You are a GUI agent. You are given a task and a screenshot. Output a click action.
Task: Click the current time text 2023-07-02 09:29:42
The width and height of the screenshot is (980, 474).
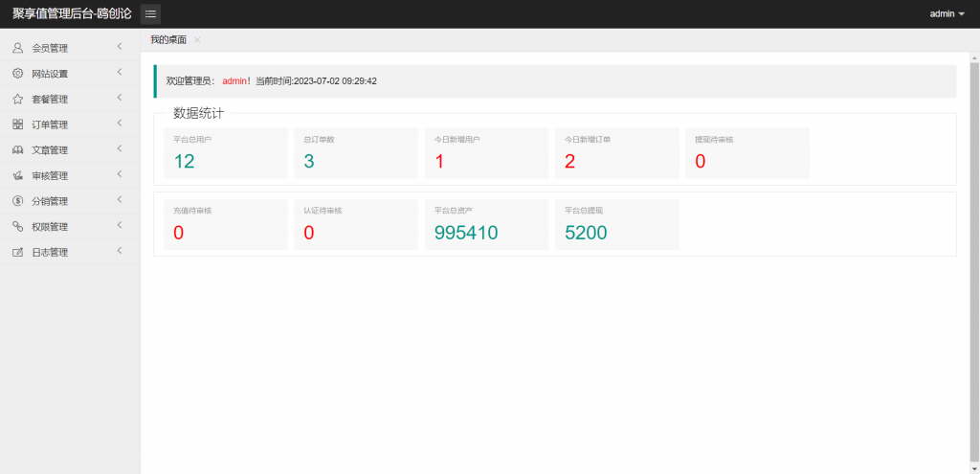pyautogui.click(x=335, y=81)
